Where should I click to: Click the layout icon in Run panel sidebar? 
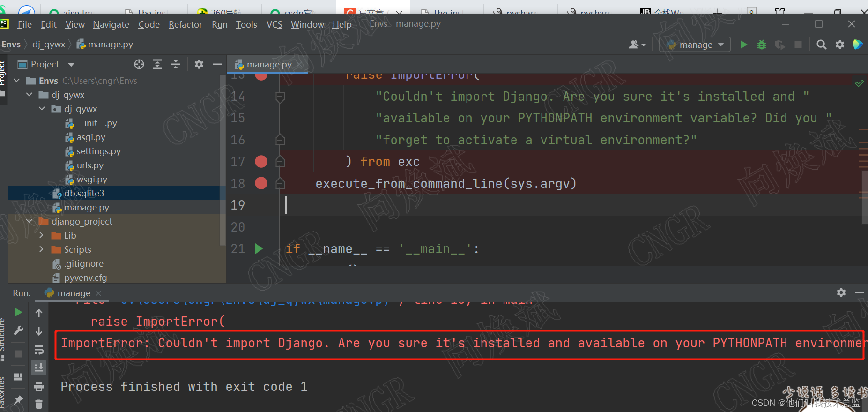click(x=18, y=377)
